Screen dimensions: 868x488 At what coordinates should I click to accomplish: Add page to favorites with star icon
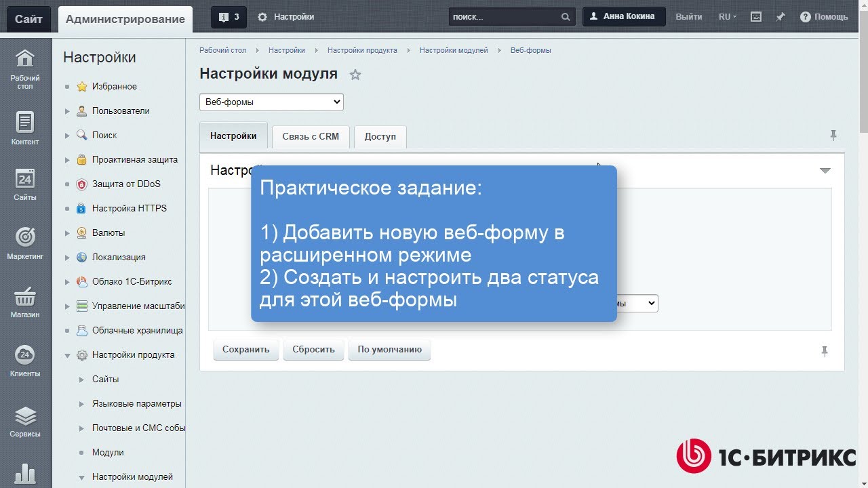[x=355, y=75]
